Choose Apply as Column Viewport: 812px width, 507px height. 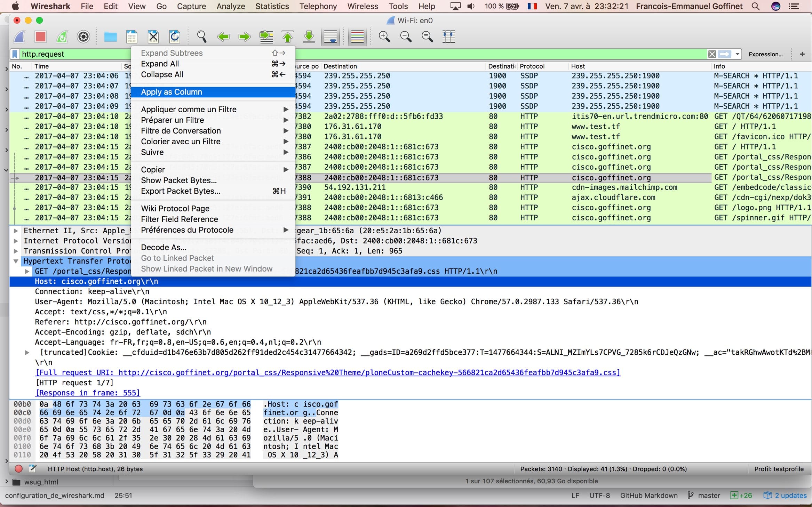point(213,92)
